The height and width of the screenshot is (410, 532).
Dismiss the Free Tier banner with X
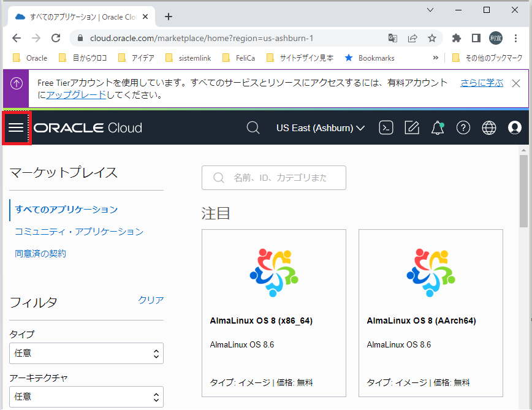coord(516,83)
